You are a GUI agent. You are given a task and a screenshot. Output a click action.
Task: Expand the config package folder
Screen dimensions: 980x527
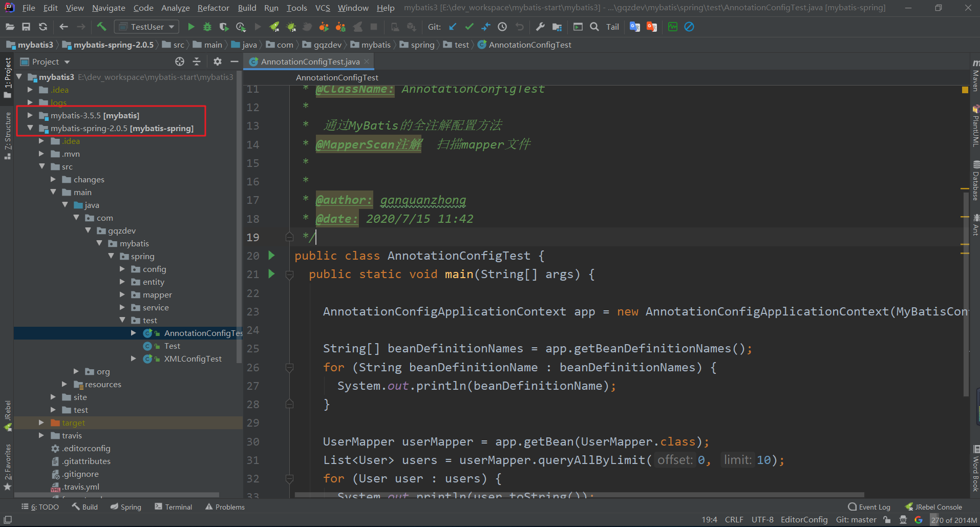coord(122,269)
